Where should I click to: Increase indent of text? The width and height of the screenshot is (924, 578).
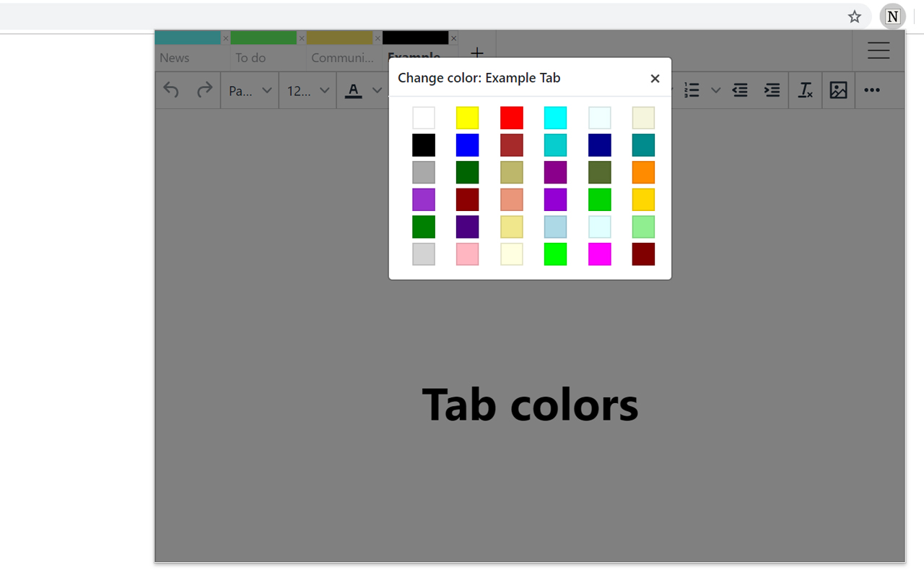pos(772,90)
